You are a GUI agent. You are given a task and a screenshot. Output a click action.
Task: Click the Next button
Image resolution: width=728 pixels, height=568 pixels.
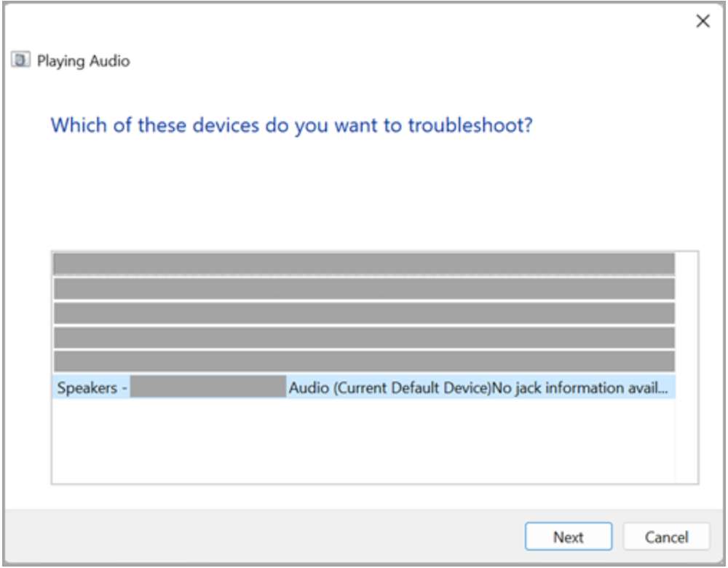pyautogui.click(x=568, y=537)
